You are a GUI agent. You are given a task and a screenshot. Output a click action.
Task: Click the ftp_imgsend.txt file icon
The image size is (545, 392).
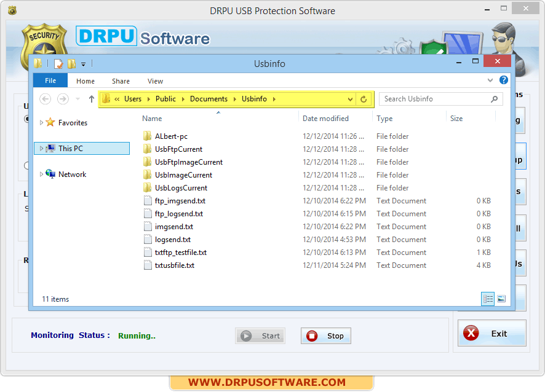148,201
